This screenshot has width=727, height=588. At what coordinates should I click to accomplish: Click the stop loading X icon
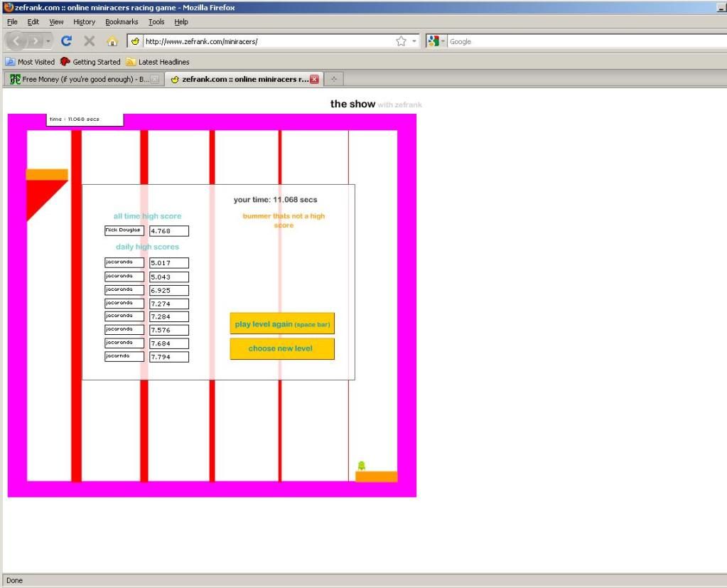[x=89, y=41]
